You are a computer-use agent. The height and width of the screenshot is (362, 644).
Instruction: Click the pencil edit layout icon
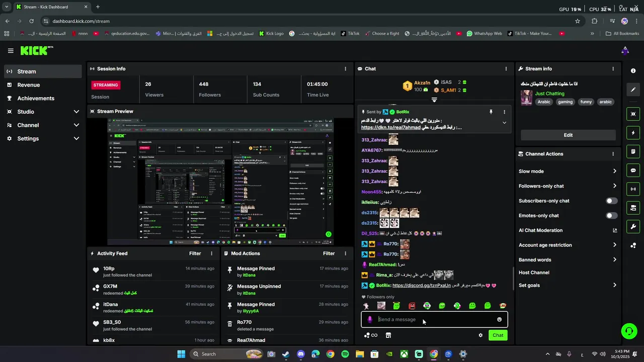[633, 89]
